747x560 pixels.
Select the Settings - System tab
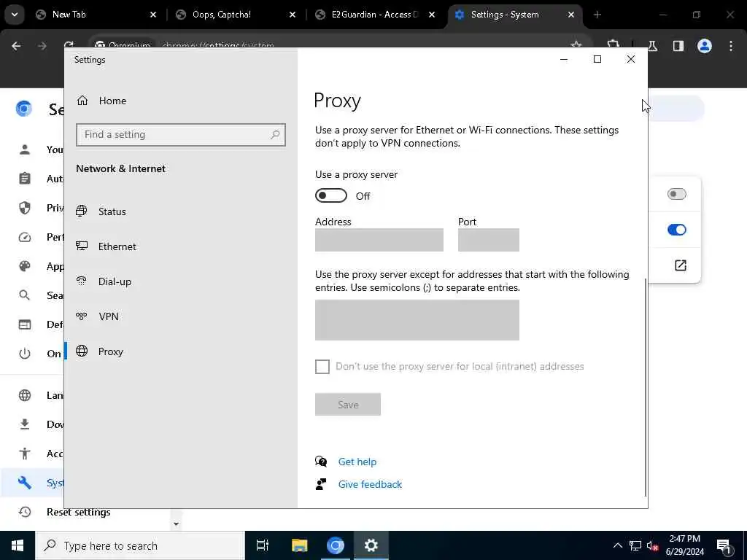[x=514, y=15]
